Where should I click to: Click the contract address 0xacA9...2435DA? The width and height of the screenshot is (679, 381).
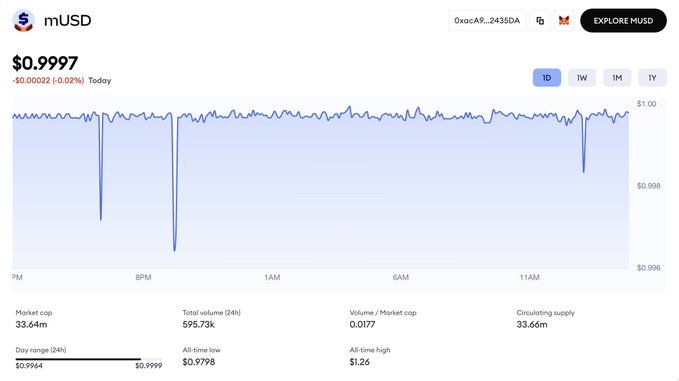click(x=487, y=20)
